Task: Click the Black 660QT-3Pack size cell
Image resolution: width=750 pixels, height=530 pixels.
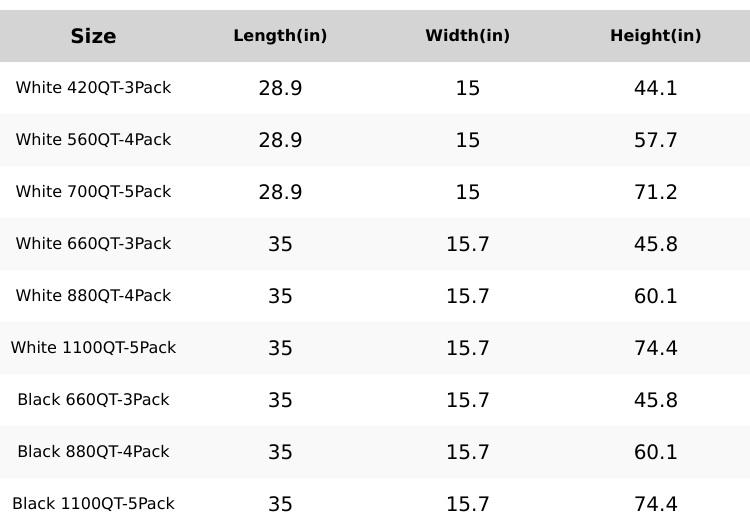Action: point(93,400)
